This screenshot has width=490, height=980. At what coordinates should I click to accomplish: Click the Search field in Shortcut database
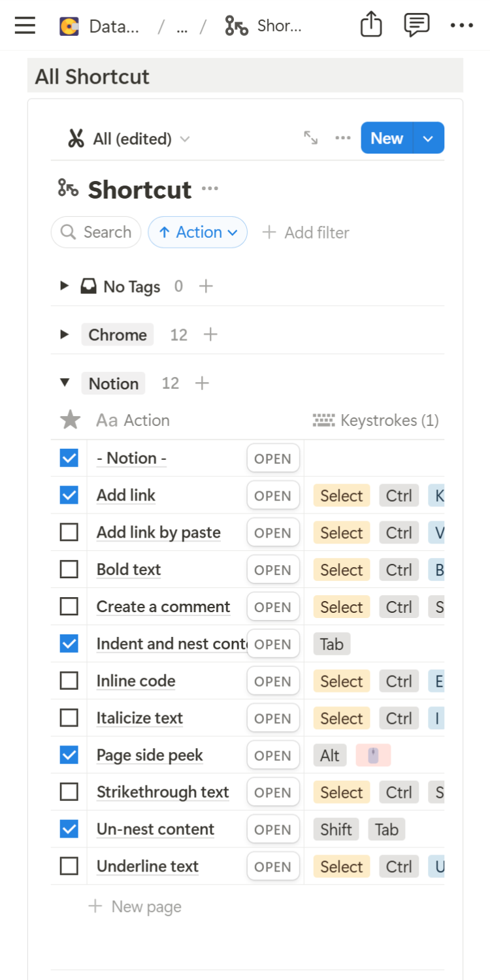pyautogui.click(x=97, y=232)
